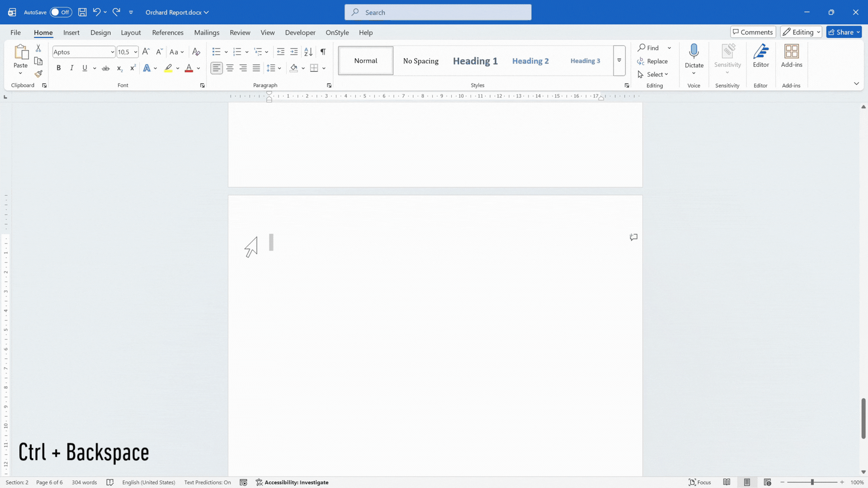868x488 pixels.
Task: Click the 304 words count
Action: coord(84,483)
